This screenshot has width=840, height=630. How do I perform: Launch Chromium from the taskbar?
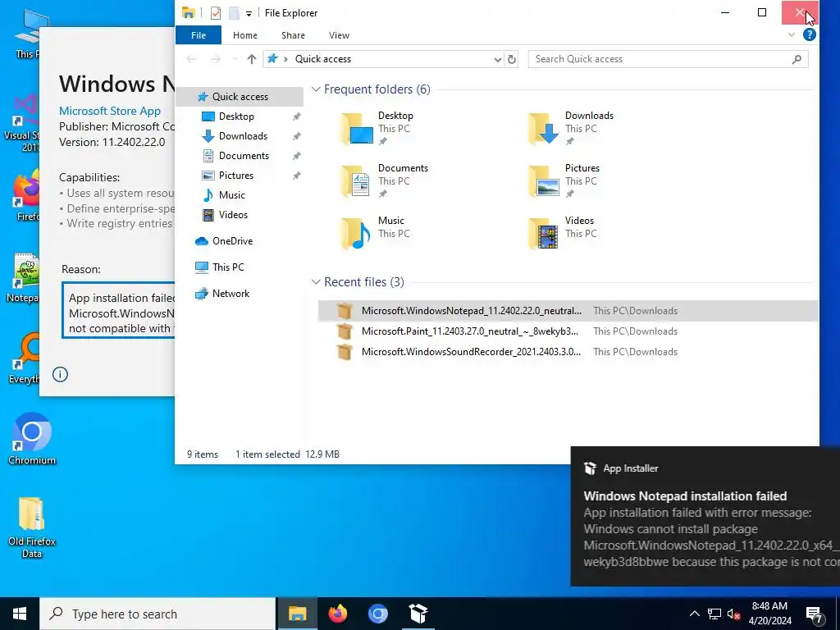(x=377, y=614)
